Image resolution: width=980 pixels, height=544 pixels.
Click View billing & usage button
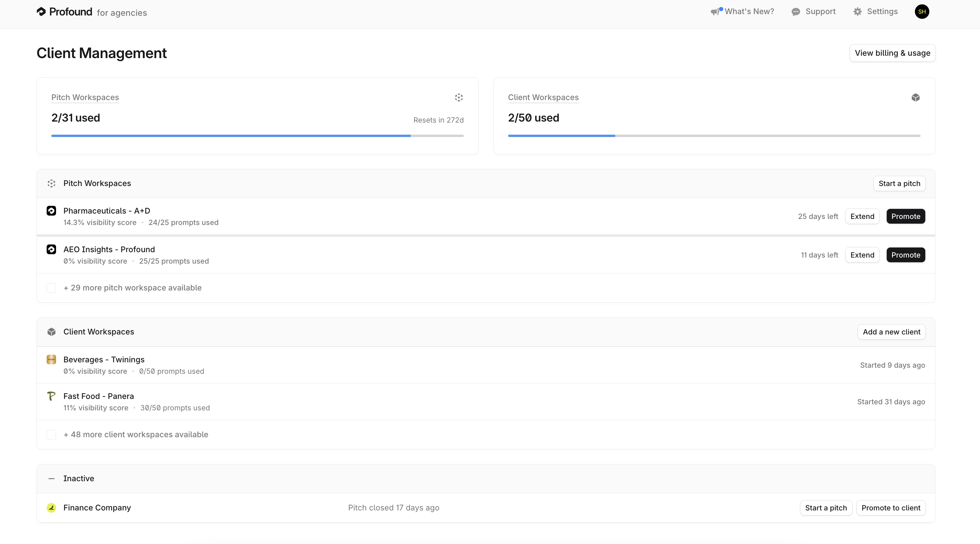(x=892, y=53)
